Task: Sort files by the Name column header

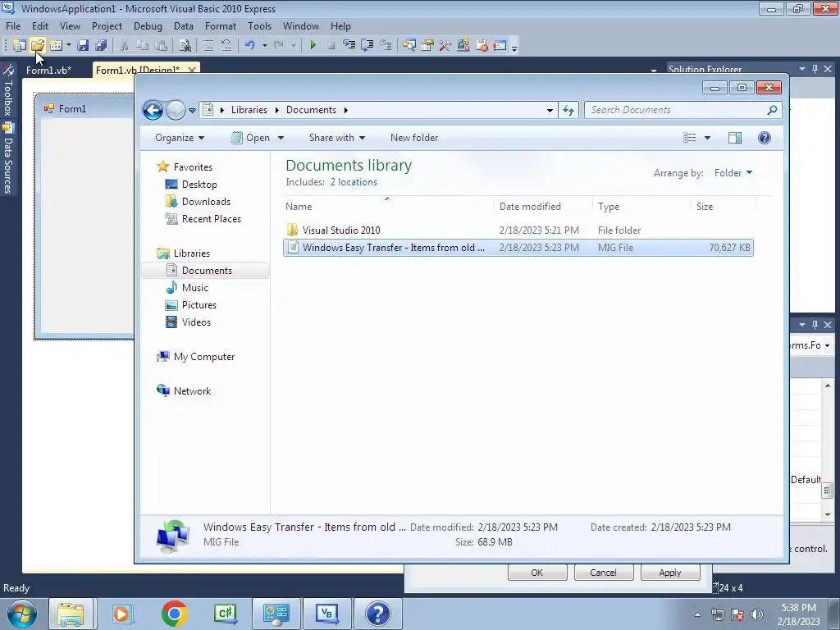Action: [x=388, y=207]
